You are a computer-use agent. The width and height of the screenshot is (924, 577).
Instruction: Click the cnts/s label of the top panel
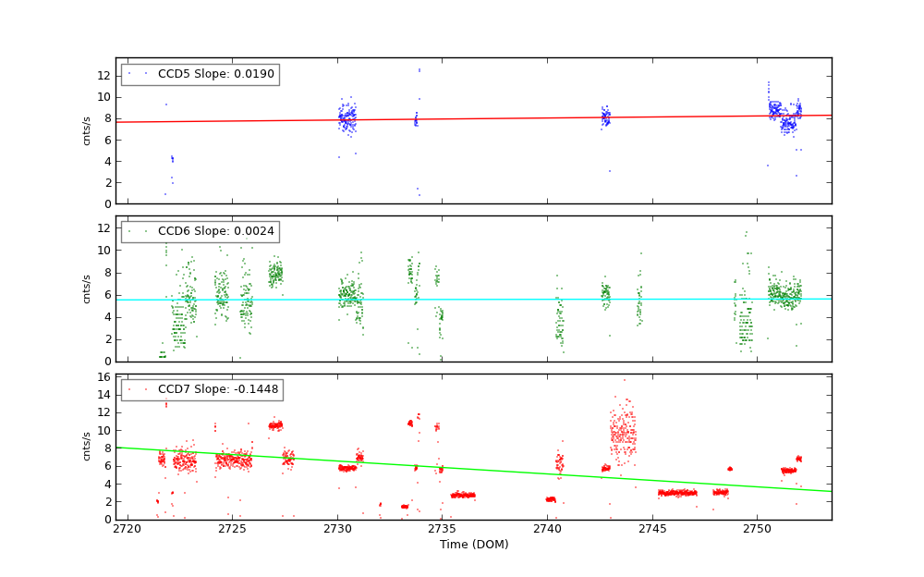click(x=87, y=131)
